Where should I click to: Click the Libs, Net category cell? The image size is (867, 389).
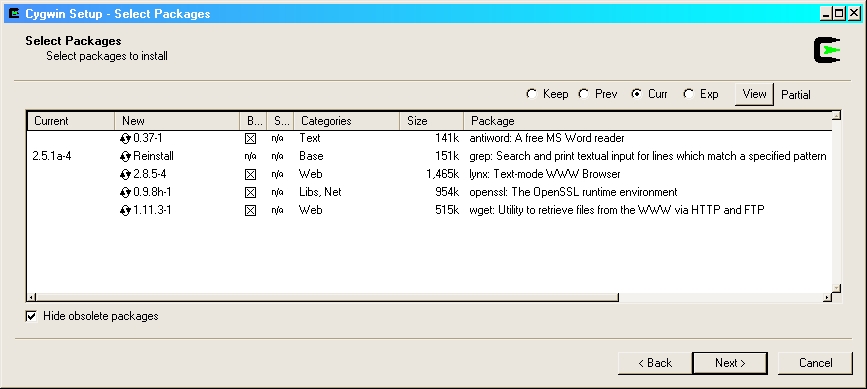[320, 192]
